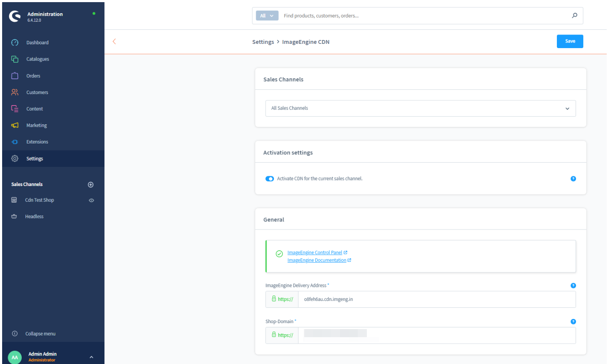608x364 pixels.
Task: Expand the Admin Admin user menu
Action: [x=91, y=357]
